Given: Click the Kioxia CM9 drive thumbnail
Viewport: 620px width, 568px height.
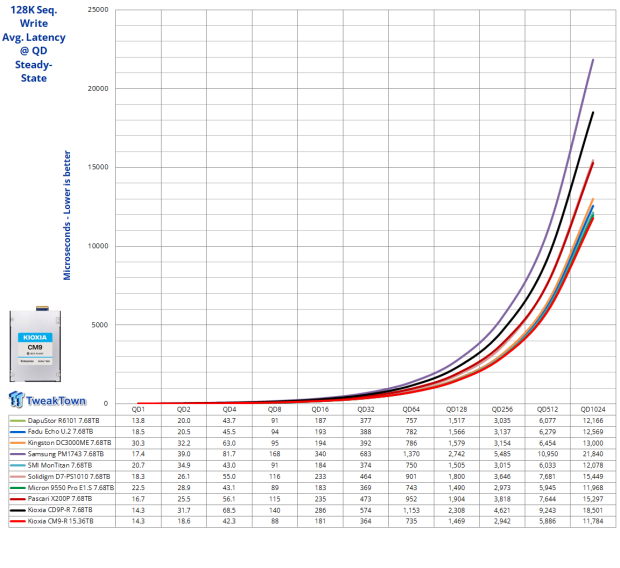Looking at the screenshot, I should [x=35, y=344].
